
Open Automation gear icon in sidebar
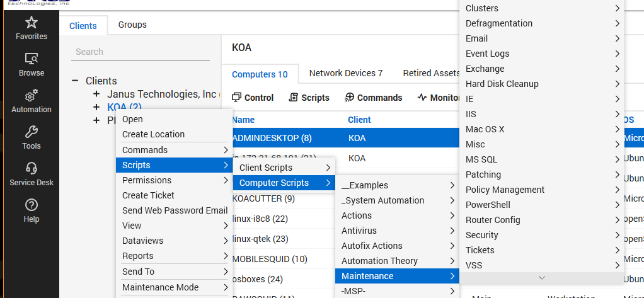31,96
